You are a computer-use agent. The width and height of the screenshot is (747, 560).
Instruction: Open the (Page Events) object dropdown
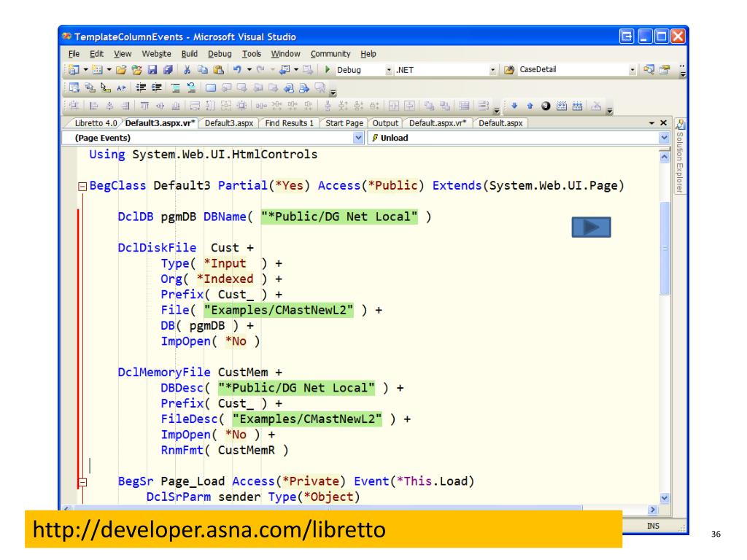[359, 138]
